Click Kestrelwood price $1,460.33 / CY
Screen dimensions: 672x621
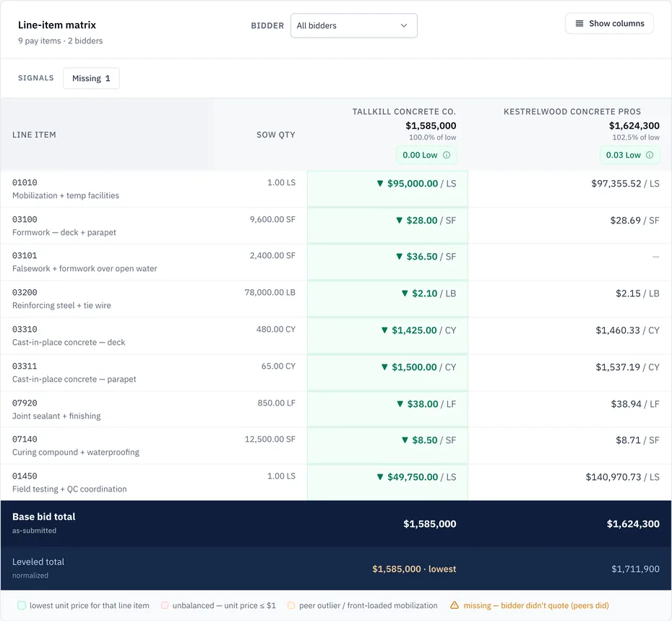(x=627, y=330)
